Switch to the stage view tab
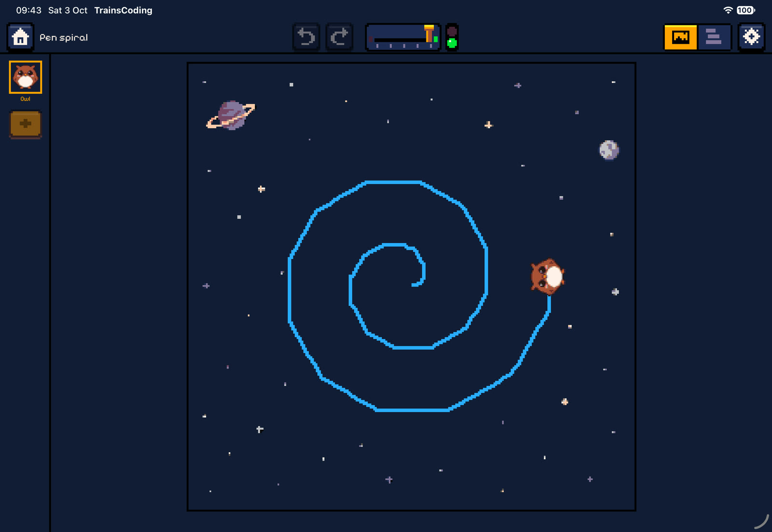Screen dimensions: 772x532 pyautogui.click(x=681, y=37)
